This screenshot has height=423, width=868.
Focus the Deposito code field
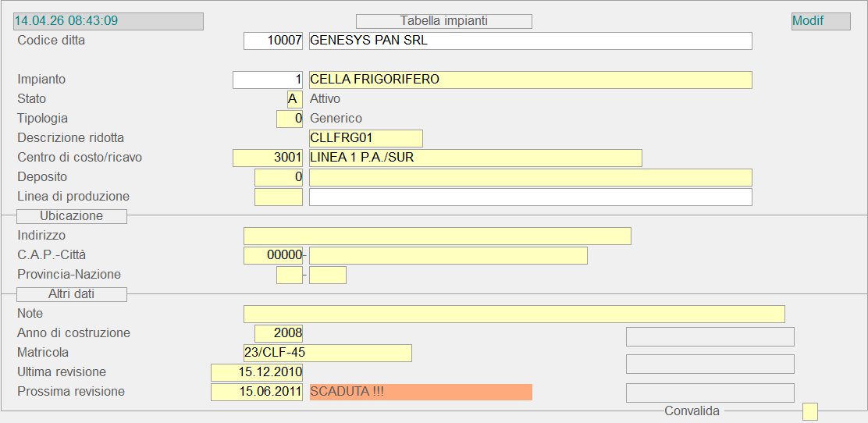click(x=278, y=177)
